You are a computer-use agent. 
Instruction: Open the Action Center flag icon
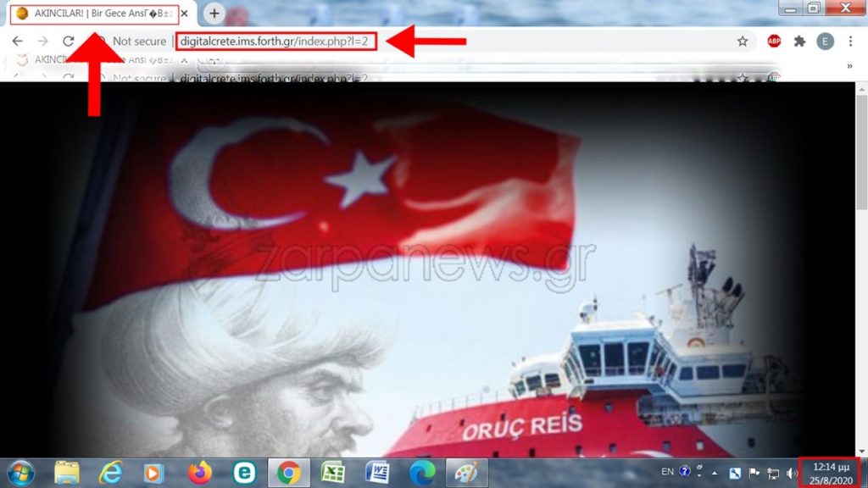click(754, 473)
